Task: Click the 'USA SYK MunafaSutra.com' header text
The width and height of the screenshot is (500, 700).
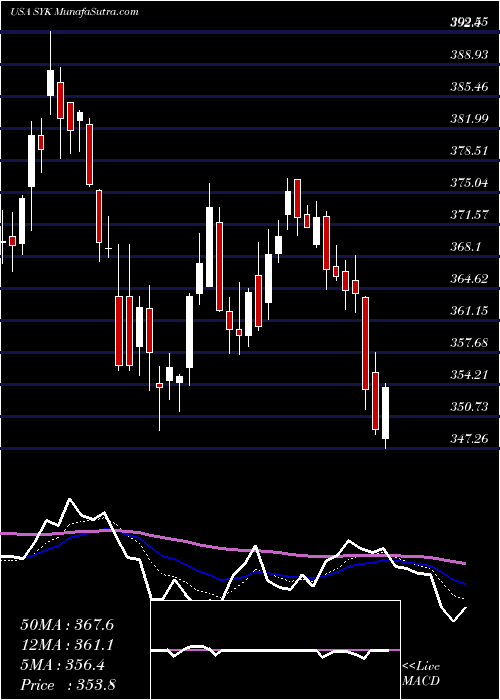Action: pyautogui.click(x=74, y=12)
